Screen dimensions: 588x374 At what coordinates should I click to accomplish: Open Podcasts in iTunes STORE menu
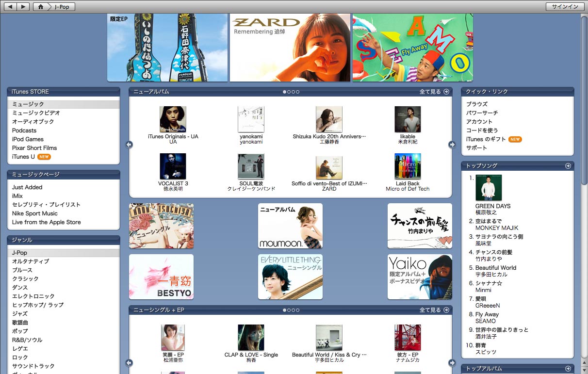[24, 130]
